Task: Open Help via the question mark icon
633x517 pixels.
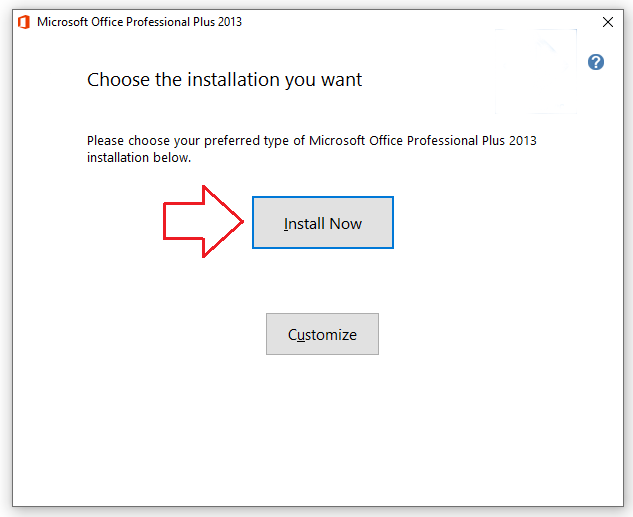Action: [x=596, y=62]
